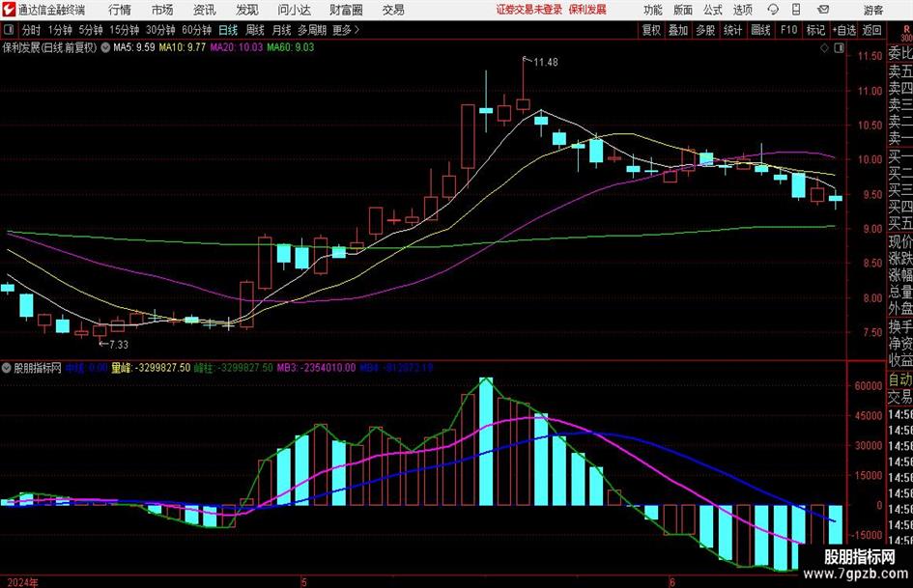Switch to the 周线 weekly tab
Screen dimensions: 913x588
pyautogui.click(x=255, y=30)
